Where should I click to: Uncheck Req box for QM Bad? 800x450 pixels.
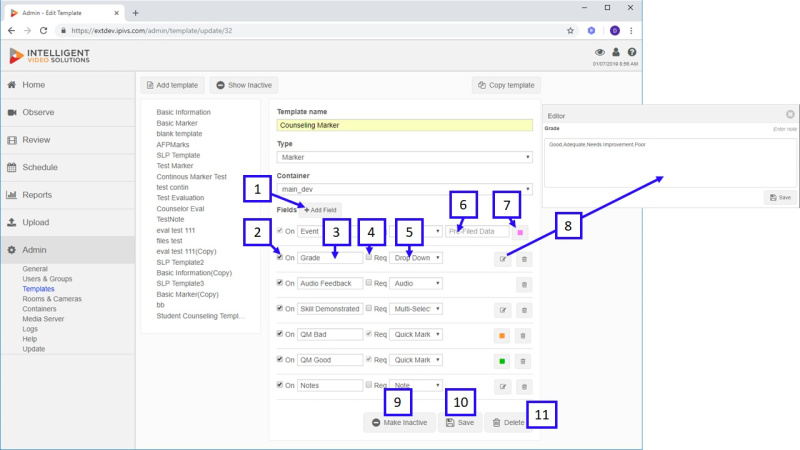coord(369,334)
